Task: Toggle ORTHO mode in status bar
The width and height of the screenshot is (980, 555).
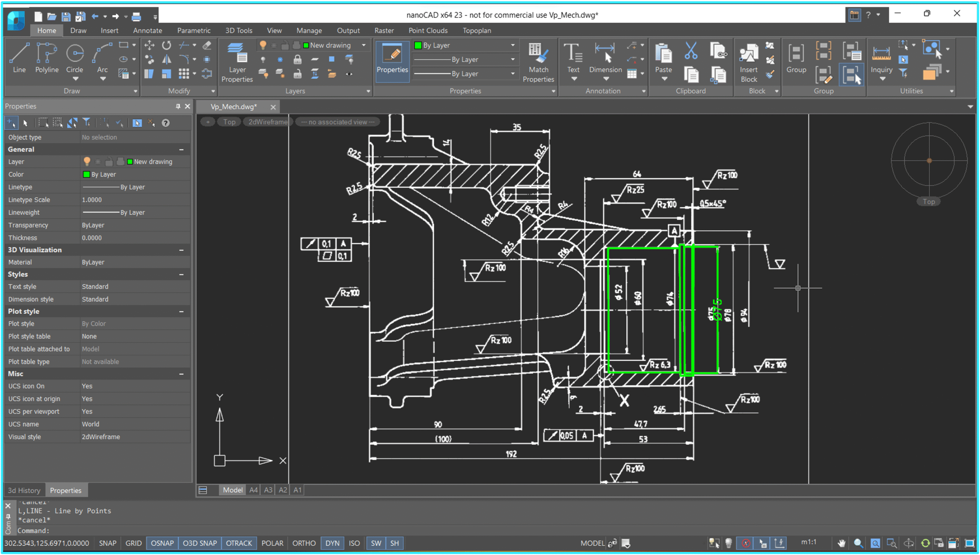Action: click(x=304, y=543)
